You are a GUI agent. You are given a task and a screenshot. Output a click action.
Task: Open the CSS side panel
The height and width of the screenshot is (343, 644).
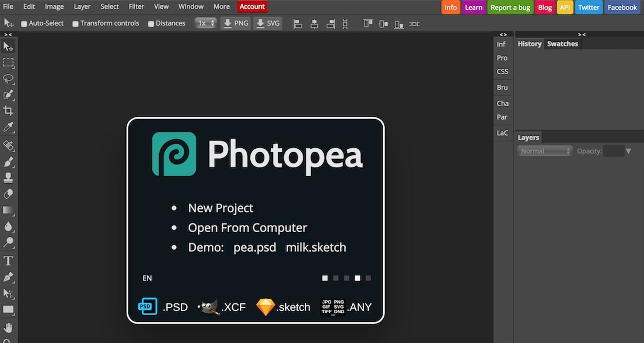pyautogui.click(x=502, y=72)
